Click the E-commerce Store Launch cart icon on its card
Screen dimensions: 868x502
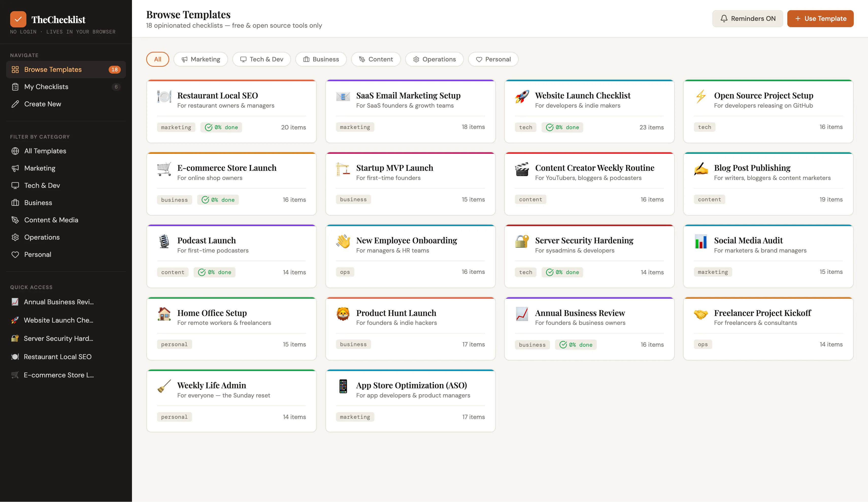[164, 169]
